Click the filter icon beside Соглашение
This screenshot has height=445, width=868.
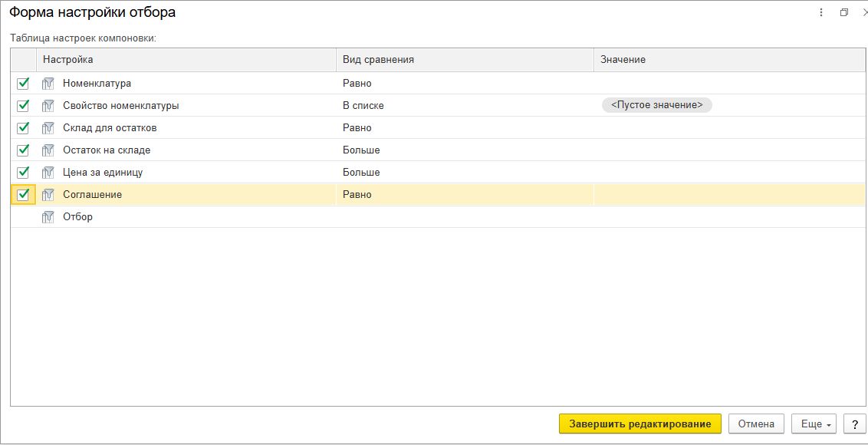(x=48, y=195)
